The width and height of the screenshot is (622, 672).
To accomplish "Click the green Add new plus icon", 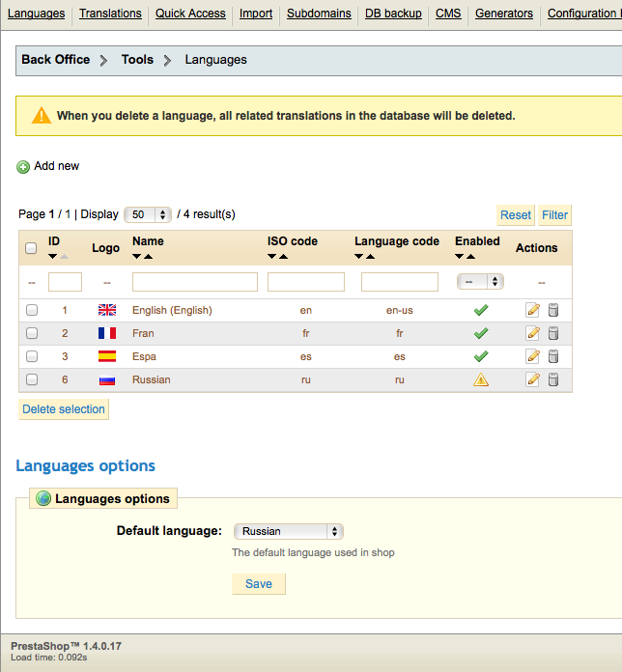I will [23, 167].
